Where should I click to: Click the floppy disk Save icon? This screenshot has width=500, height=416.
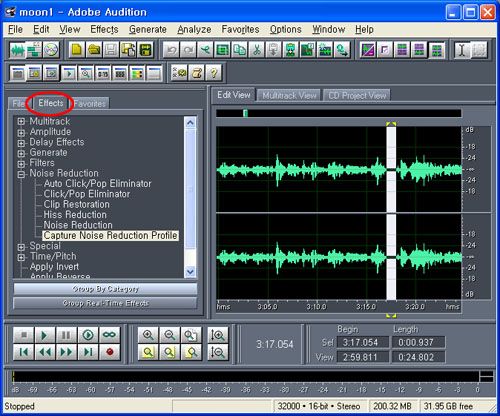coord(111,50)
